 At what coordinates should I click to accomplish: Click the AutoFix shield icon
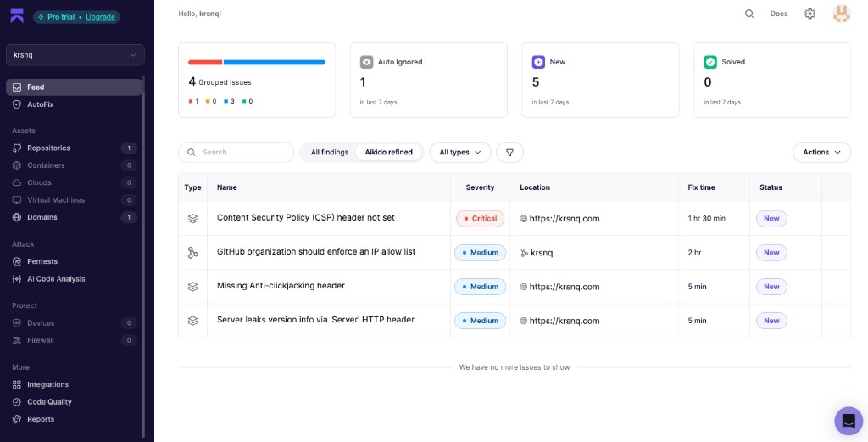[x=17, y=104]
